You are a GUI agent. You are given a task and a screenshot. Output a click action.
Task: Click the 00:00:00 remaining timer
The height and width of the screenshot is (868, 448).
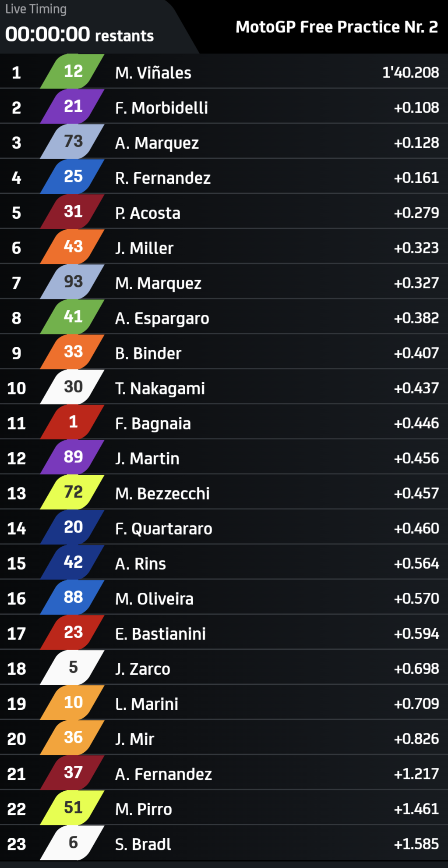[48, 34]
